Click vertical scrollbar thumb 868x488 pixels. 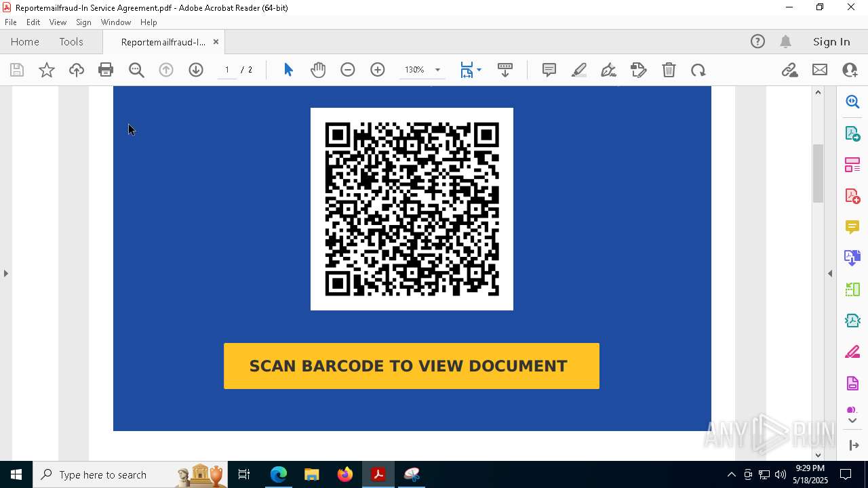pos(818,173)
